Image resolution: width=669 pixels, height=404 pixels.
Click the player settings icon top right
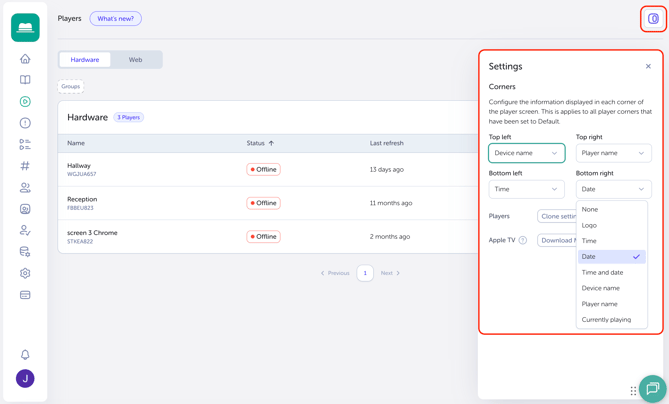[x=653, y=18]
